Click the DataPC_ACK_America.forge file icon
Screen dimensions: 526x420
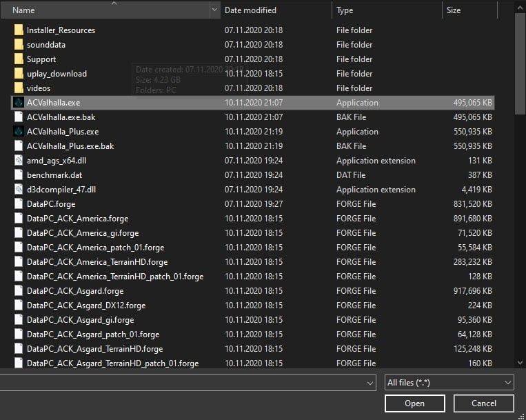tap(19, 218)
